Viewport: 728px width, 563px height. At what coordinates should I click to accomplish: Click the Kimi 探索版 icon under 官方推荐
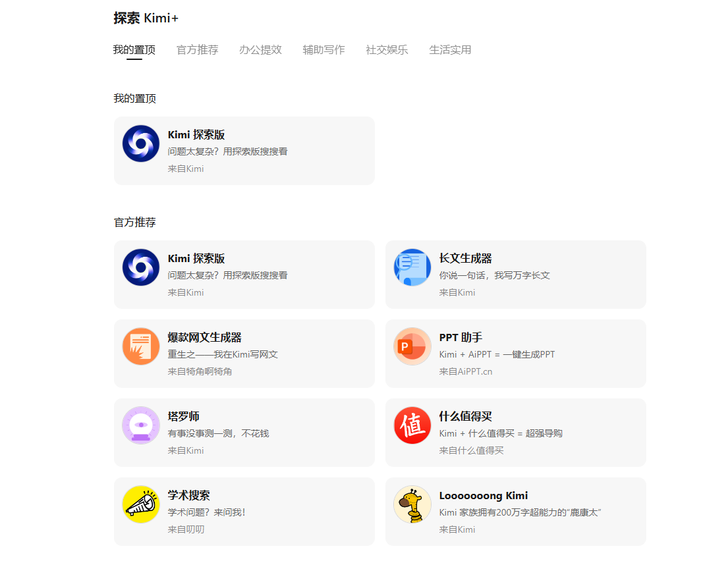141,267
